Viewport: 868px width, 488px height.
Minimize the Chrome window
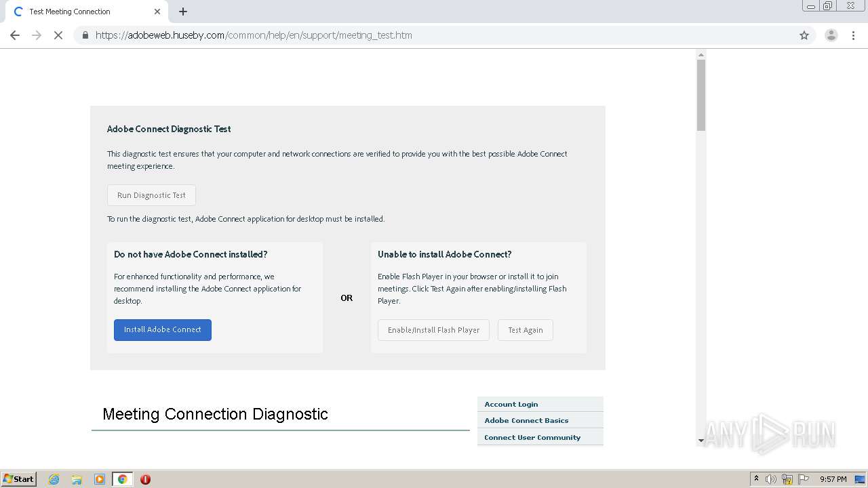tap(811, 6)
